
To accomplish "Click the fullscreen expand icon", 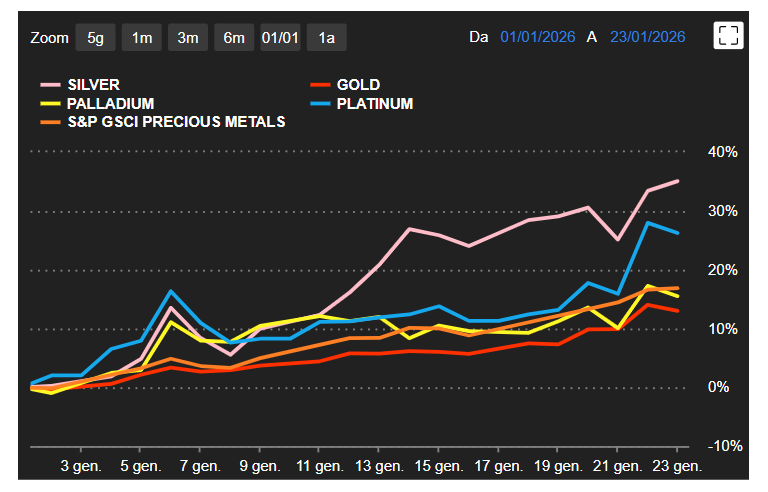I will (728, 36).
